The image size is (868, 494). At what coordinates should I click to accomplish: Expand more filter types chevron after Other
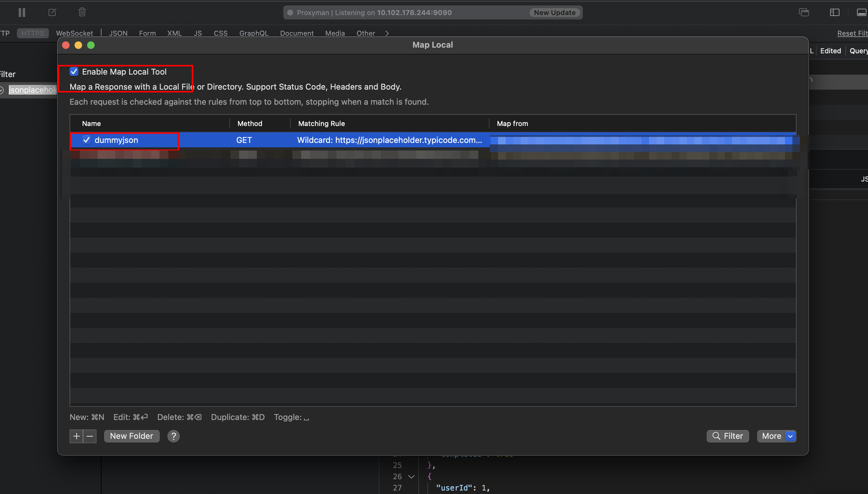click(x=387, y=33)
